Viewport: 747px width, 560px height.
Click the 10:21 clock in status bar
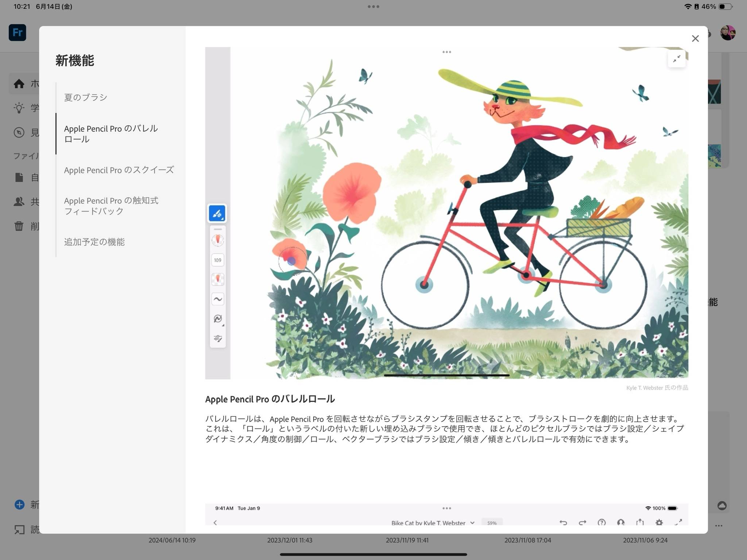point(22,7)
